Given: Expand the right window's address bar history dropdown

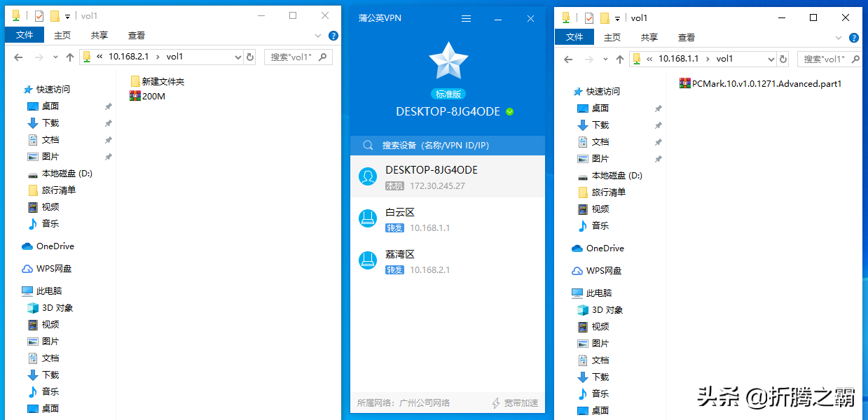Looking at the screenshot, I should click(771, 59).
